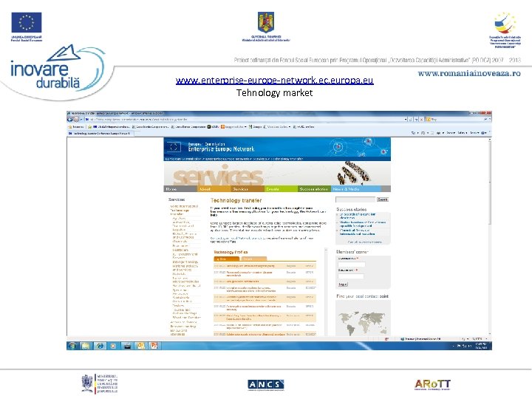Click the See all success stories link
Viewport: 532px width, 399px height.
tap(364, 242)
